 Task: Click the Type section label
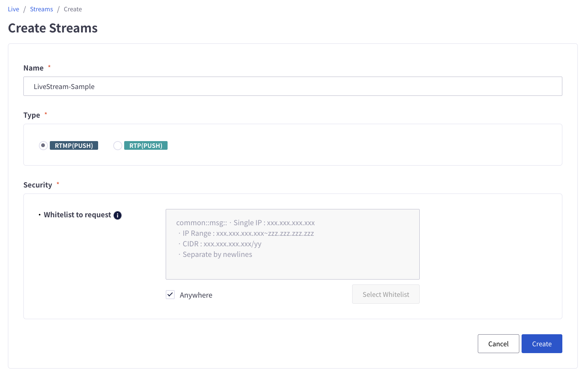(32, 115)
